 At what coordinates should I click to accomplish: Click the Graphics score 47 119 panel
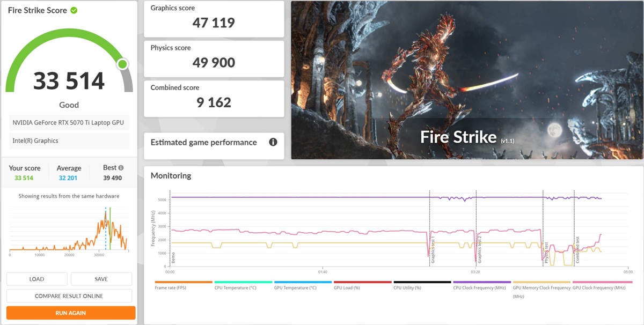[214, 19]
